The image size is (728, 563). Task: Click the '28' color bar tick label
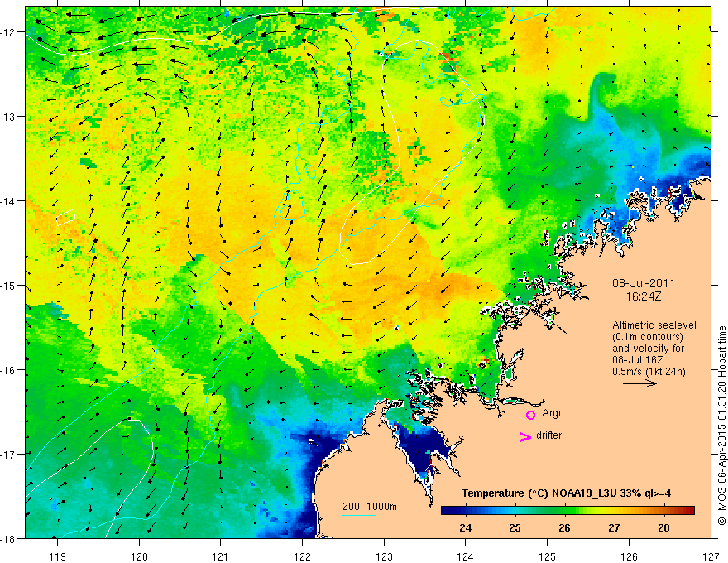663,527
